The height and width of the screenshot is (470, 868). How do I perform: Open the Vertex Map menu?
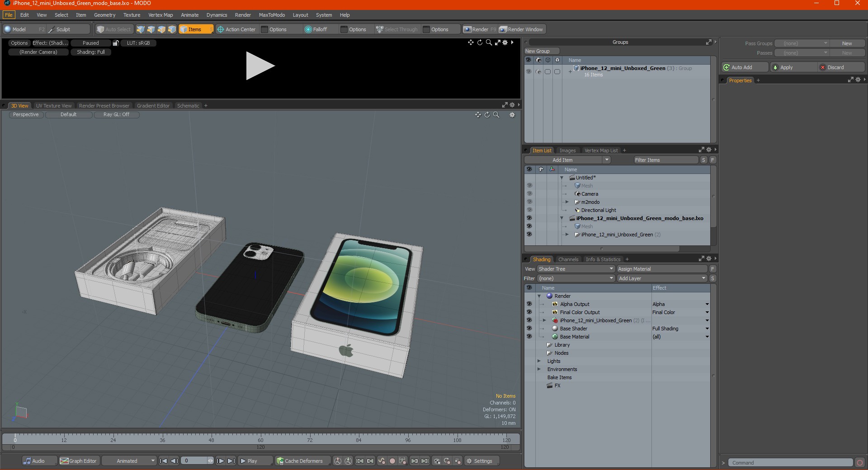pos(160,15)
